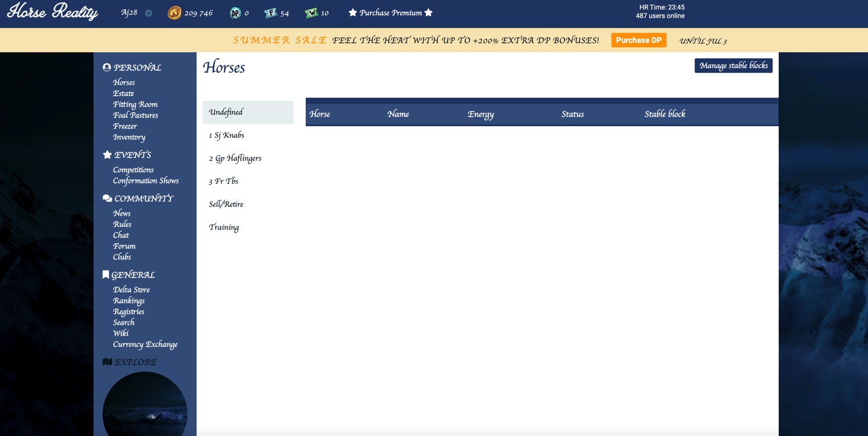Open the Wiki
The width and height of the screenshot is (868, 436).
coord(121,334)
